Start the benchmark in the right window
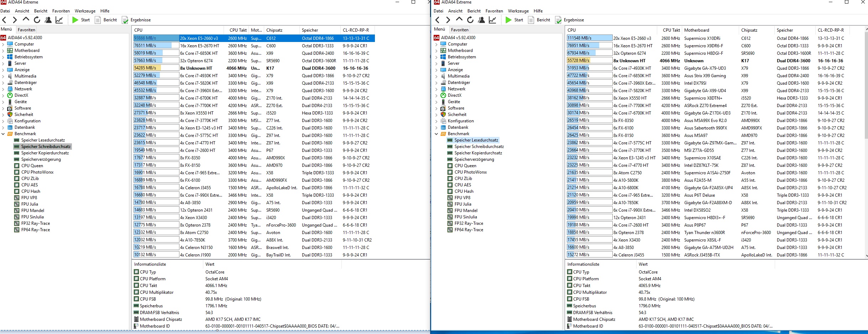The width and height of the screenshot is (868, 334). coord(514,20)
